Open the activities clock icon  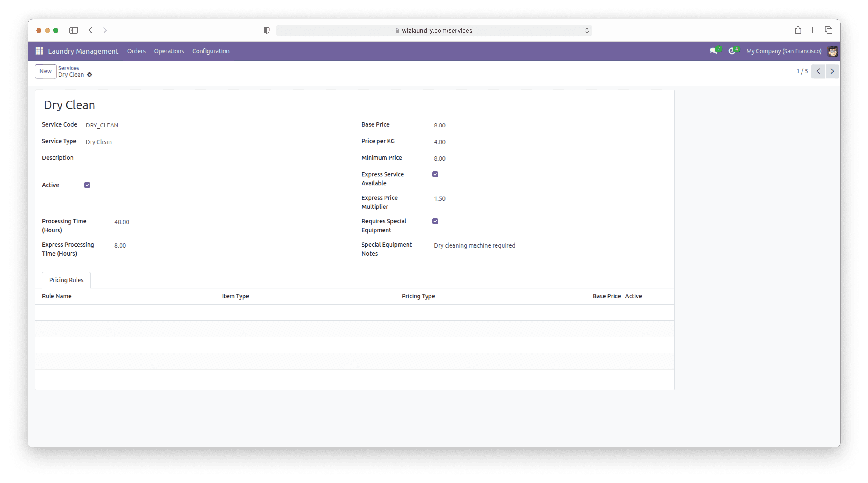(732, 51)
